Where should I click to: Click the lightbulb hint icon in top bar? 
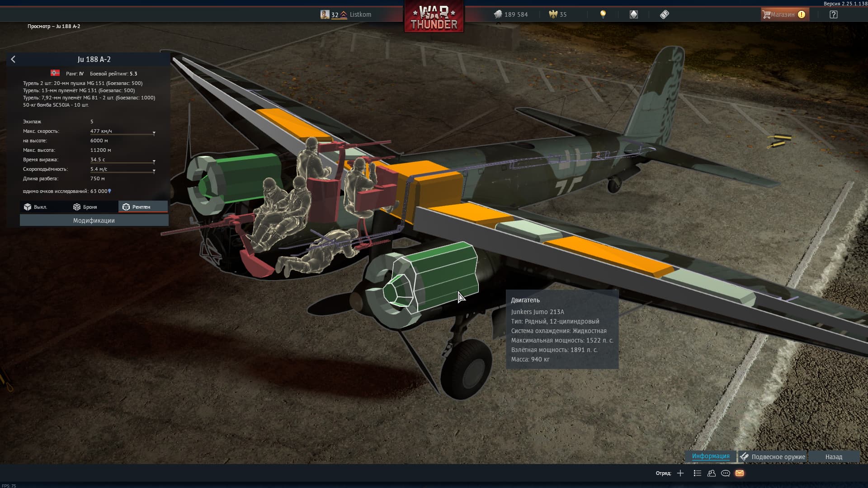pos(603,14)
